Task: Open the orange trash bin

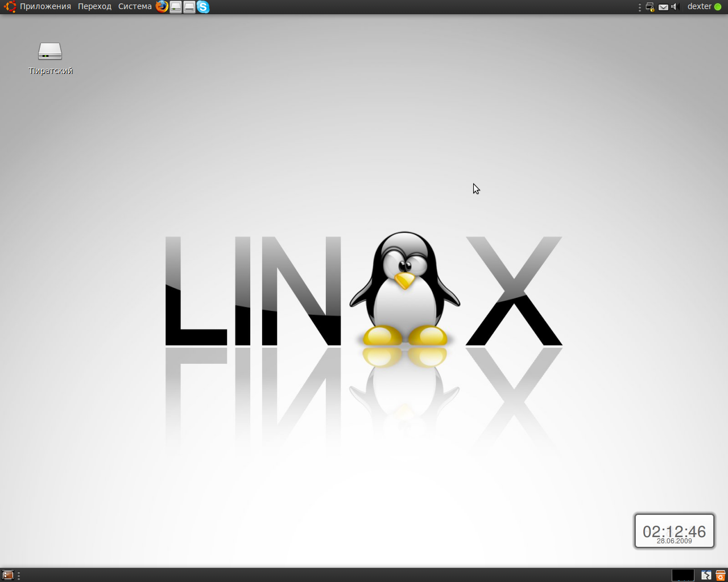Action: 720,575
